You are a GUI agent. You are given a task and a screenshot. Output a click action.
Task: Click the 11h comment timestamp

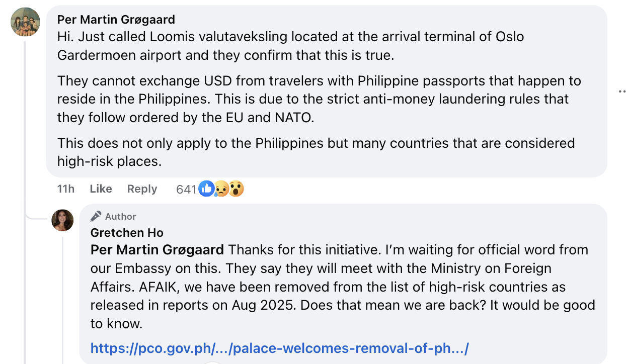(x=65, y=189)
